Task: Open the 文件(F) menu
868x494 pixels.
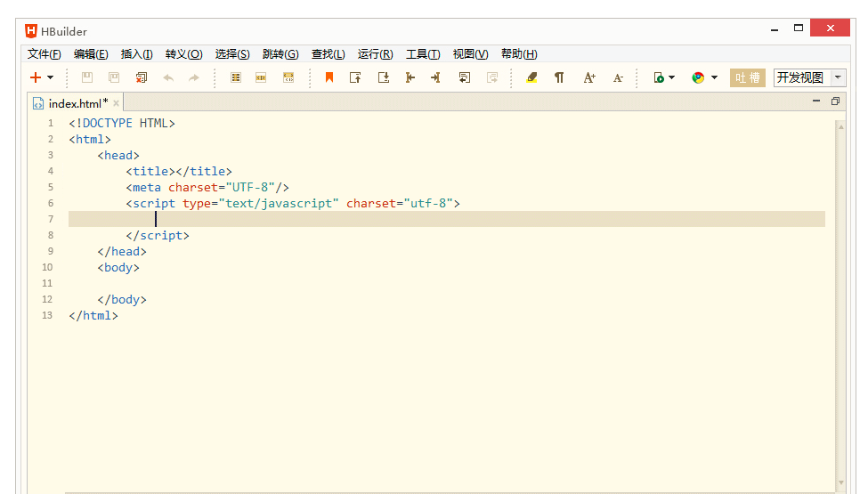Action: point(45,54)
